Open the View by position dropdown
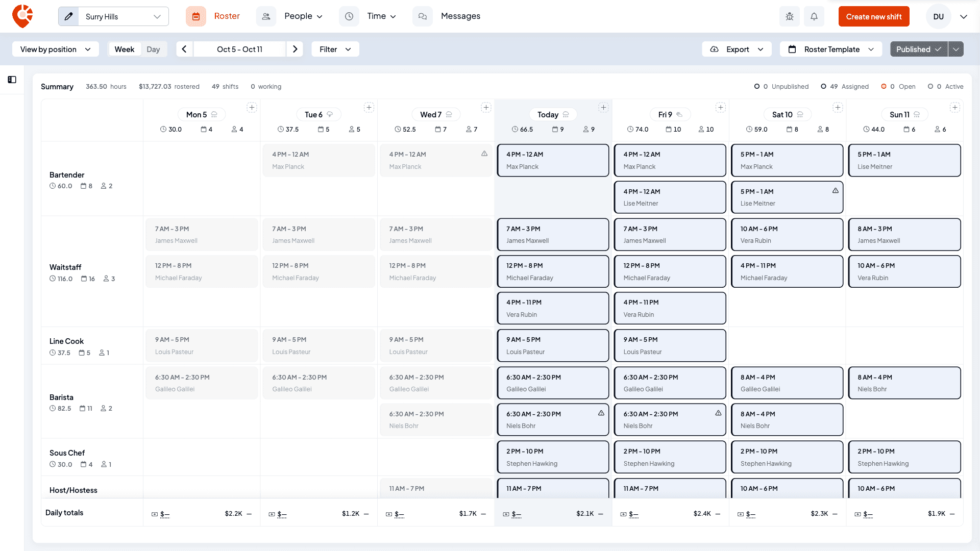This screenshot has height=551, width=980. 56,49
